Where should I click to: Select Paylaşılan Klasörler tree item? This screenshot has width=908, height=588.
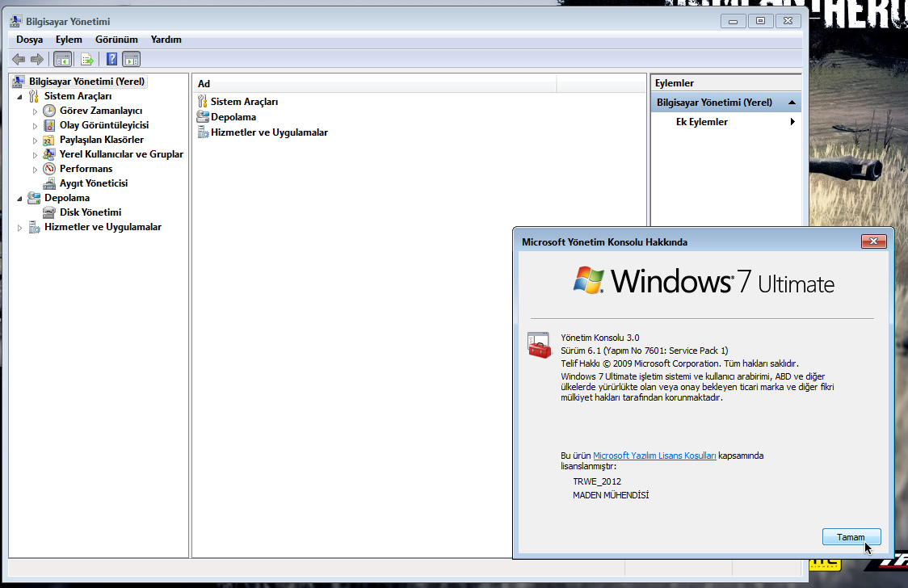(x=101, y=140)
